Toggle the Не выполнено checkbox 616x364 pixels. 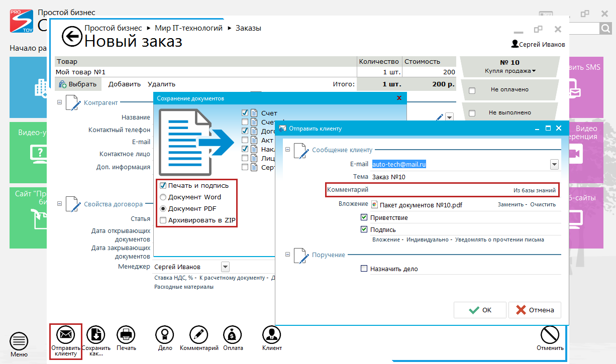(x=472, y=113)
